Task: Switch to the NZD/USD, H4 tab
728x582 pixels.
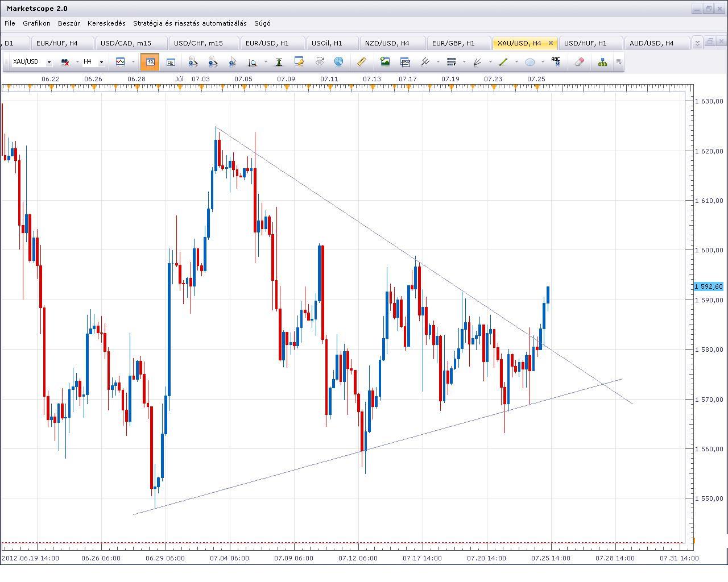Action: click(x=392, y=43)
